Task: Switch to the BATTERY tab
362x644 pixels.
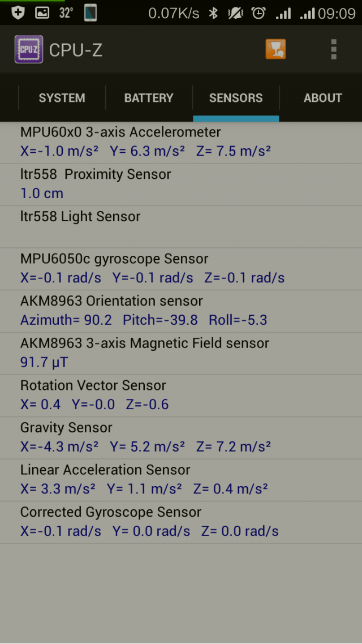Action: click(x=149, y=98)
